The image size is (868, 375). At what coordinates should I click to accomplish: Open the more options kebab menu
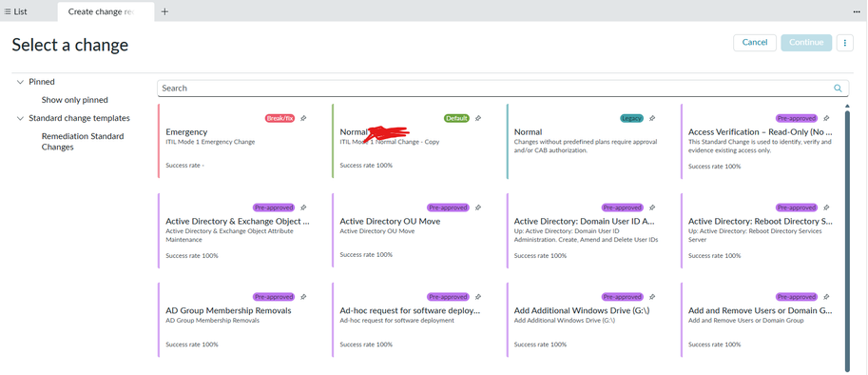point(845,43)
